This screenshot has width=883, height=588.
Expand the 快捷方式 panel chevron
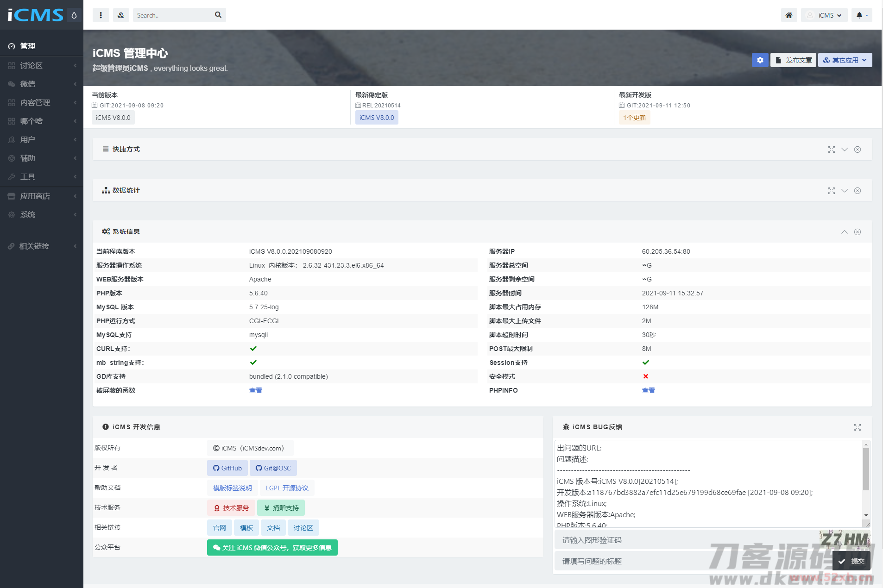click(845, 150)
